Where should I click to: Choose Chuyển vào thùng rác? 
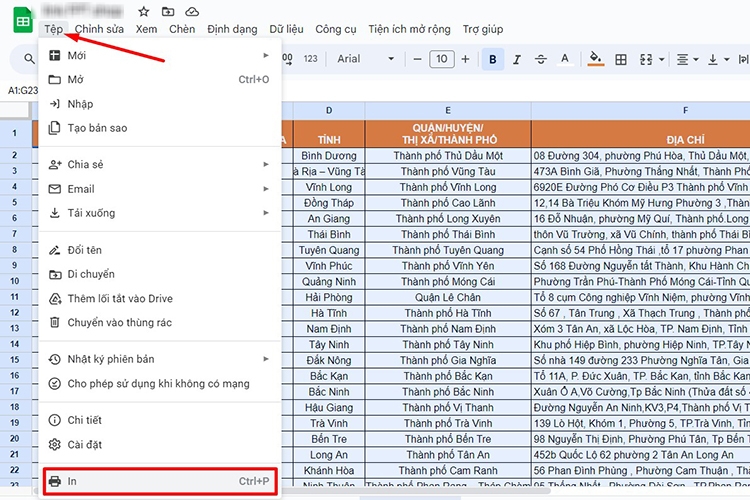coord(159,322)
